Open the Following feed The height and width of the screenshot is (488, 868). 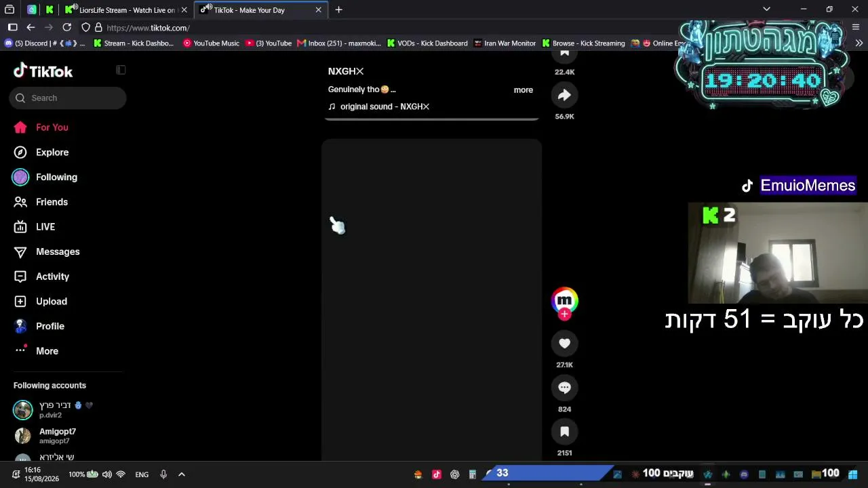pos(45,177)
